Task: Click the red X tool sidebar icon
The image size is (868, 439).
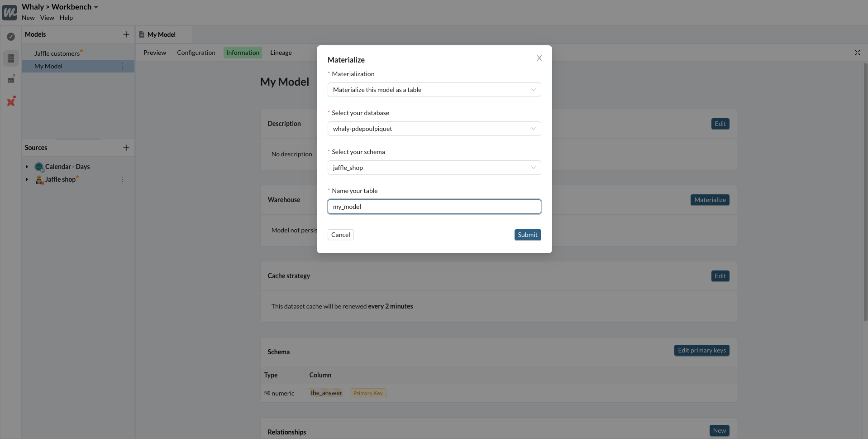Action: pyautogui.click(x=11, y=101)
